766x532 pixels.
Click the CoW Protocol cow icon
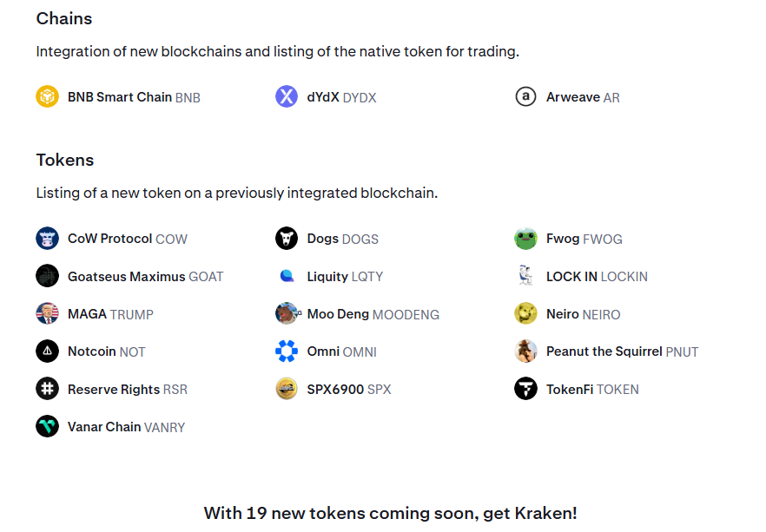47,238
